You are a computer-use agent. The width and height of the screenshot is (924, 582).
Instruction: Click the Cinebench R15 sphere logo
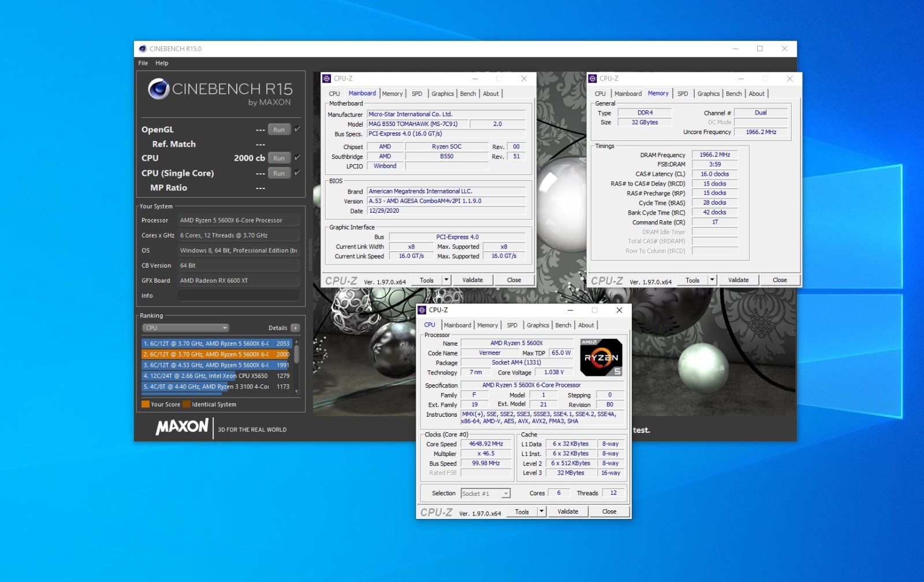click(158, 89)
